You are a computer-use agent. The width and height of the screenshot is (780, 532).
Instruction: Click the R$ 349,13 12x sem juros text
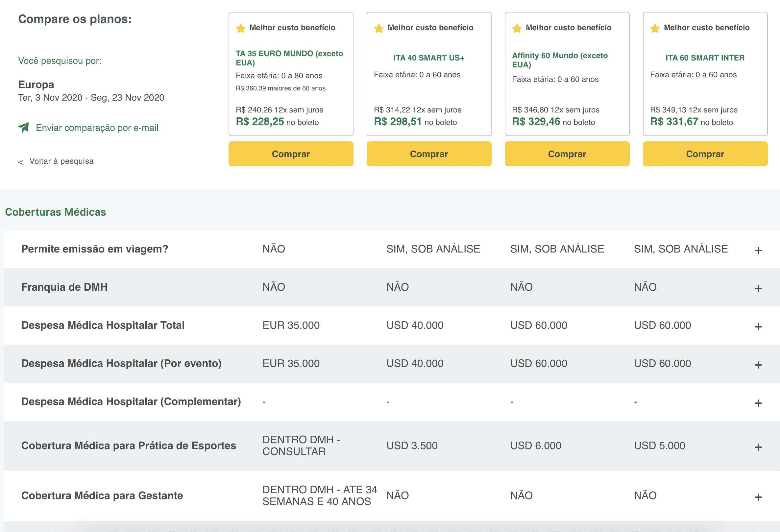[x=694, y=110]
